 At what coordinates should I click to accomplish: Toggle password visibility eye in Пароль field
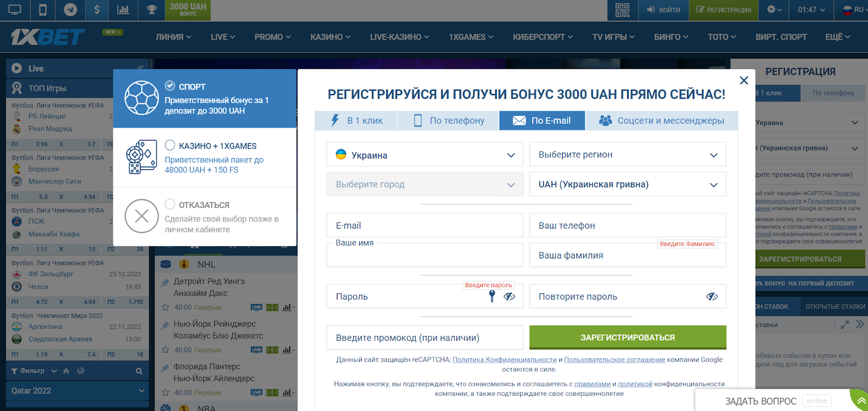point(509,296)
